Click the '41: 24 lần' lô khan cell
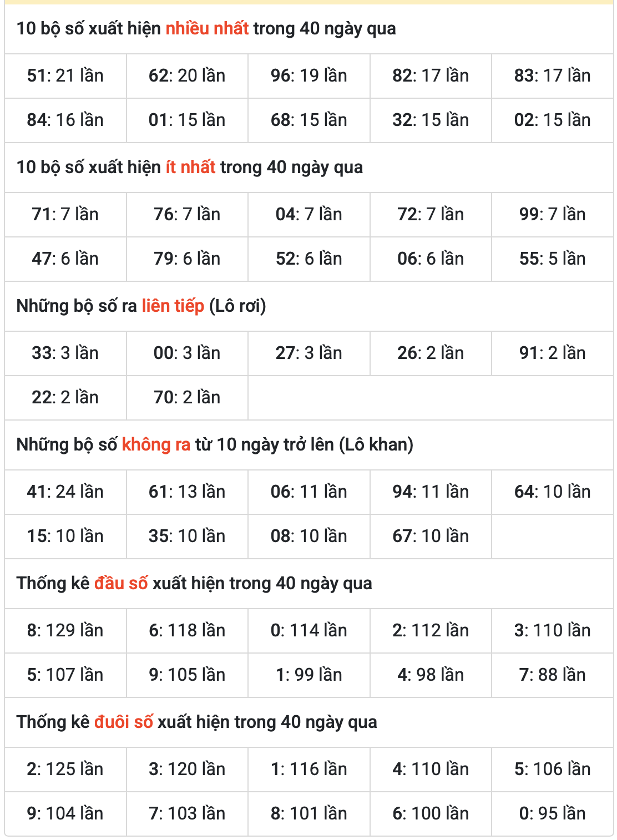Image resolution: width=617 pixels, height=840 pixels. click(65, 492)
